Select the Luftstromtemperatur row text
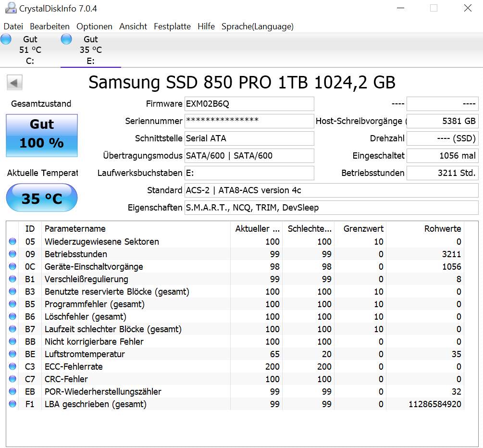Screen dimensions: 483x448 pyautogui.click(x=85, y=354)
